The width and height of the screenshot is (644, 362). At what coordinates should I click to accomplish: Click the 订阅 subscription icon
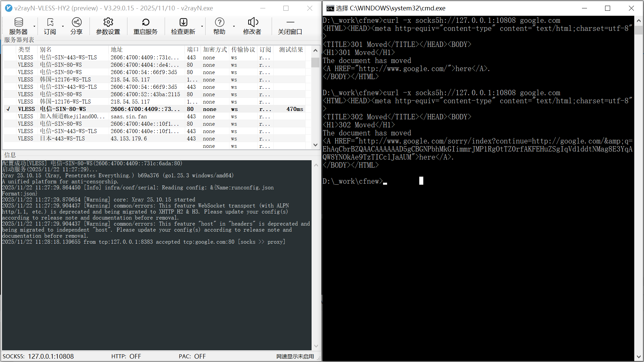(50, 26)
